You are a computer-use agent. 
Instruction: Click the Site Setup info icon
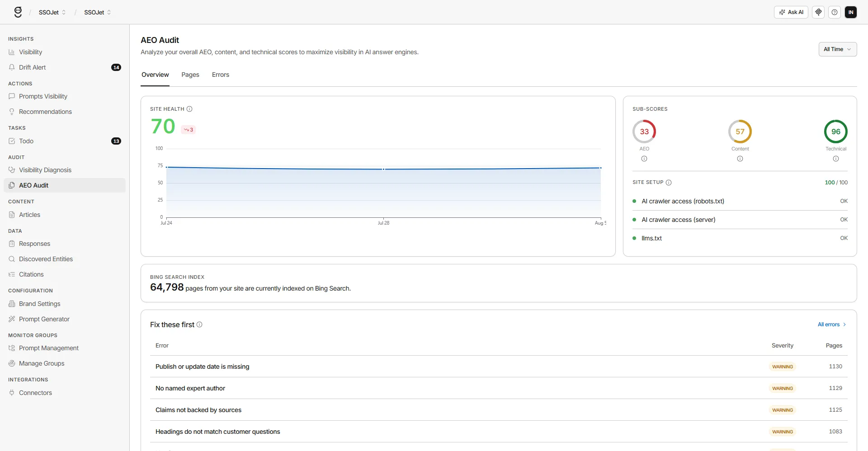669,183
